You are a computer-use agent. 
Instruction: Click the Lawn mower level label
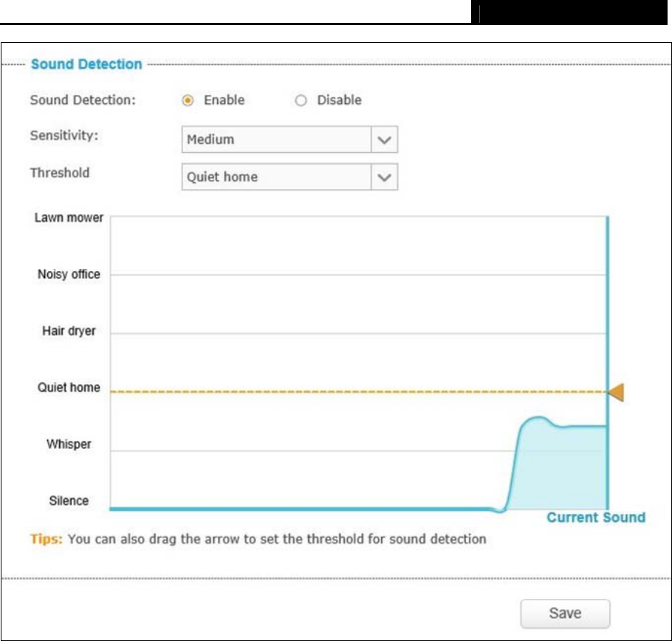pos(69,218)
